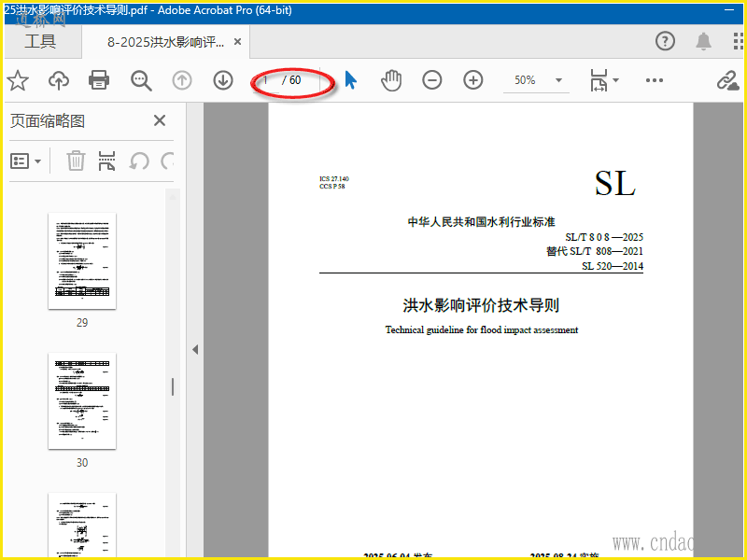Screen dimensions: 747x560
Task: Click the 50% zoom value field
Action: tap(525, 80)
